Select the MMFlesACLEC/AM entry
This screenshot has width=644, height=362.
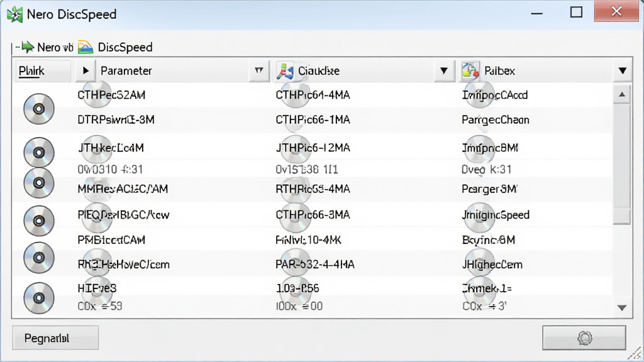(x=123, y=189)
